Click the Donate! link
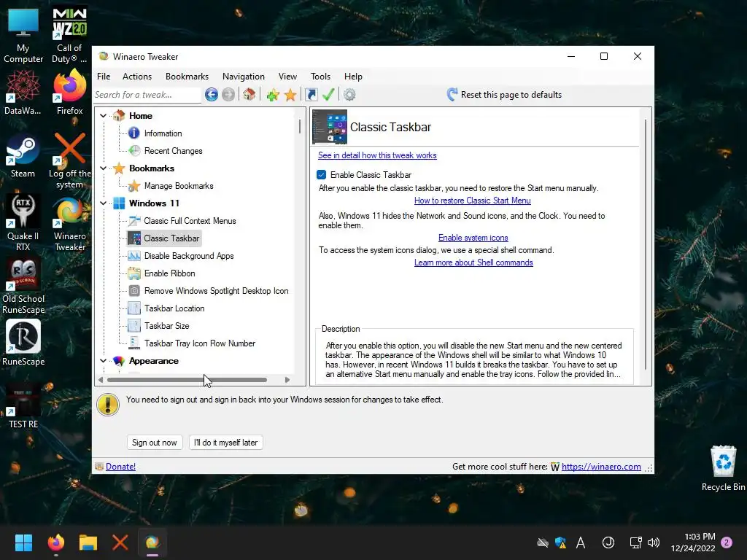 point(120,467)
